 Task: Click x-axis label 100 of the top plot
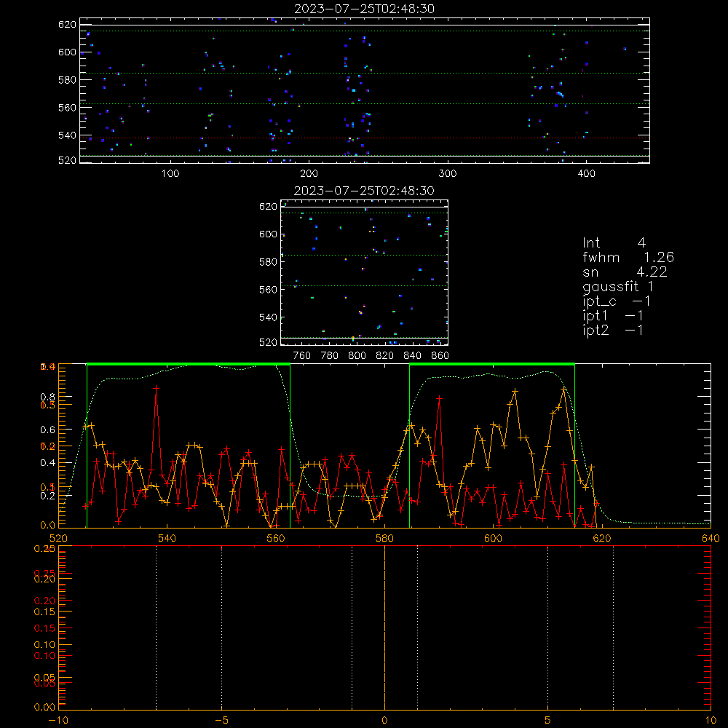click(x=170, y=174)
